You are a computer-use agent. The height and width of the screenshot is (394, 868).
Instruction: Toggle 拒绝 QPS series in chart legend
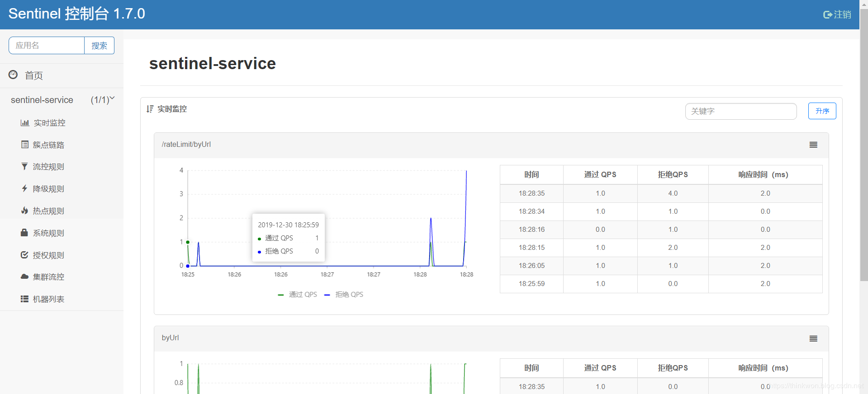tap(344, 295)
